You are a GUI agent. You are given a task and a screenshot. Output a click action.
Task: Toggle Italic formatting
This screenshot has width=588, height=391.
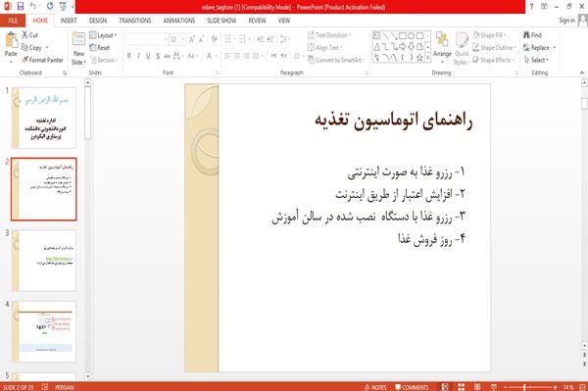pos(138,56)
